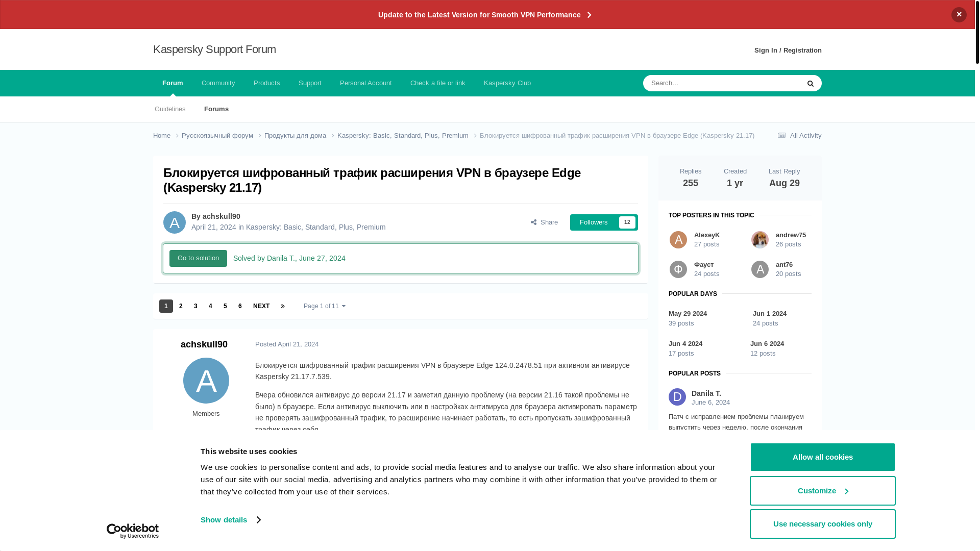
Task: Open Фауст top poster name
Action: point(704,265)
